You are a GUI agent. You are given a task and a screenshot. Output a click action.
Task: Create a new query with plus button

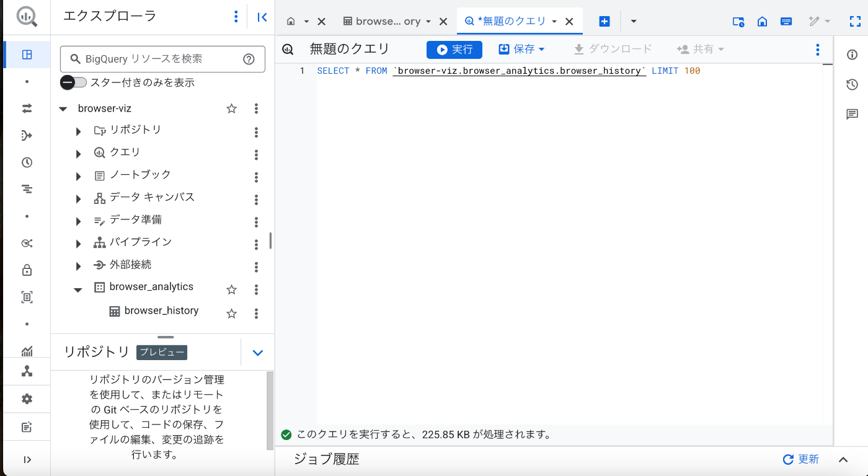click(x=604, y=21)
